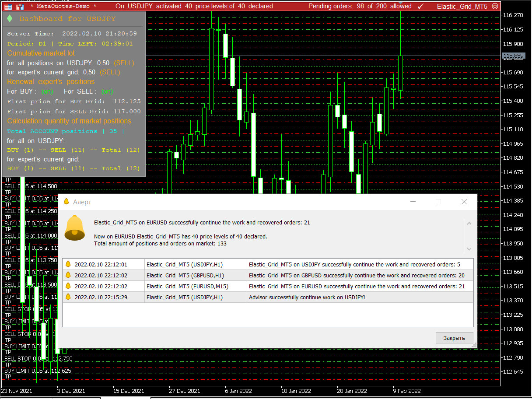This screenshot has width=532, height=399.
Task: Click '* MetaQuotes-Demo *' server label
Action: click(x=63, y=7)
